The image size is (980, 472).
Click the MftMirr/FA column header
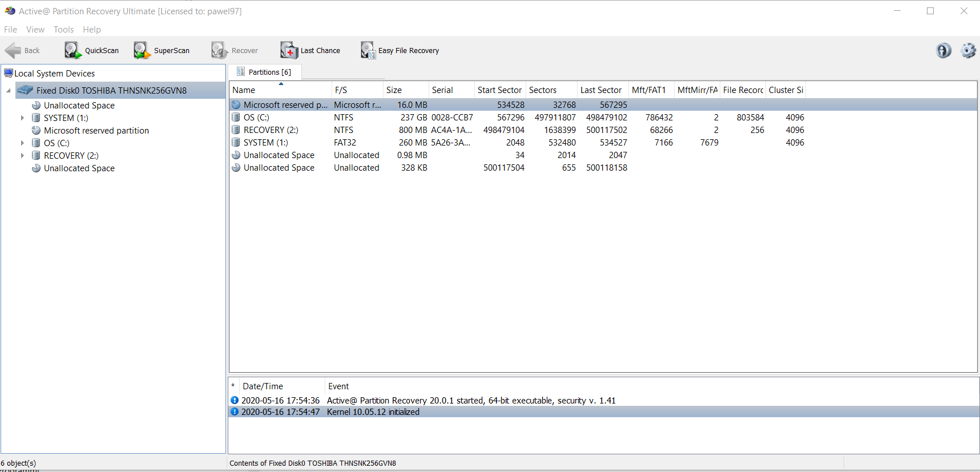tap(697, 90)
